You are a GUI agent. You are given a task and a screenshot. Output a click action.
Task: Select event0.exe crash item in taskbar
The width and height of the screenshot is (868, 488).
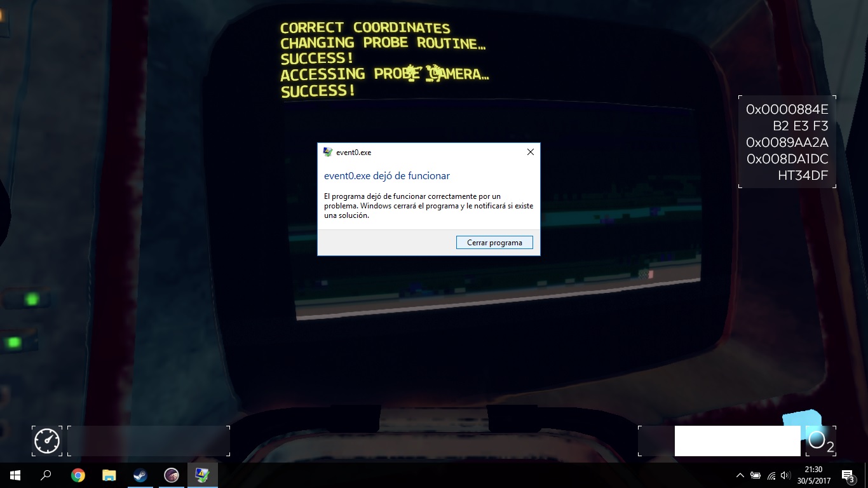pos(203,475)
